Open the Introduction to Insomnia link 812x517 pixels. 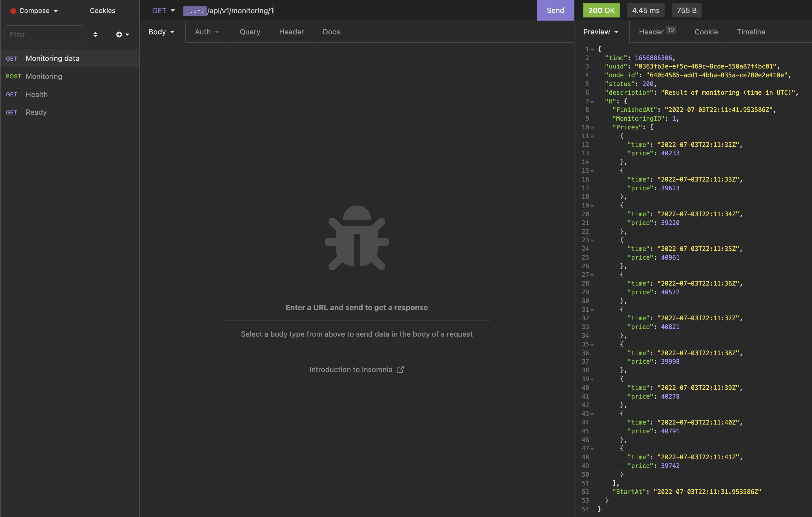click(351, 370)
